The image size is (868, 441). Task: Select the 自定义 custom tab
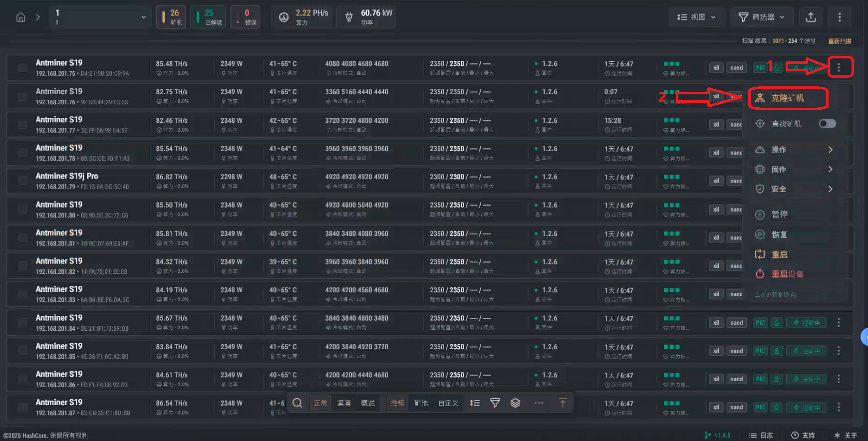tap(448, 403)
